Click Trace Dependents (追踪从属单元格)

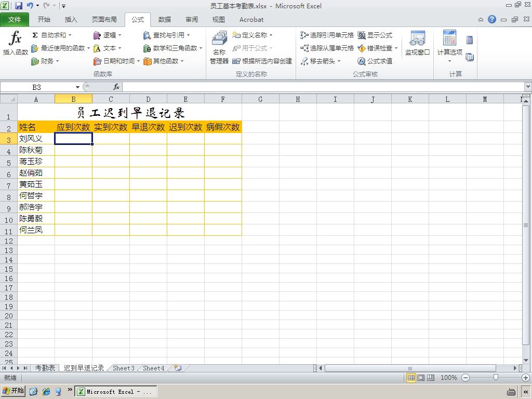pyautogui.click(x=327, y=48)
